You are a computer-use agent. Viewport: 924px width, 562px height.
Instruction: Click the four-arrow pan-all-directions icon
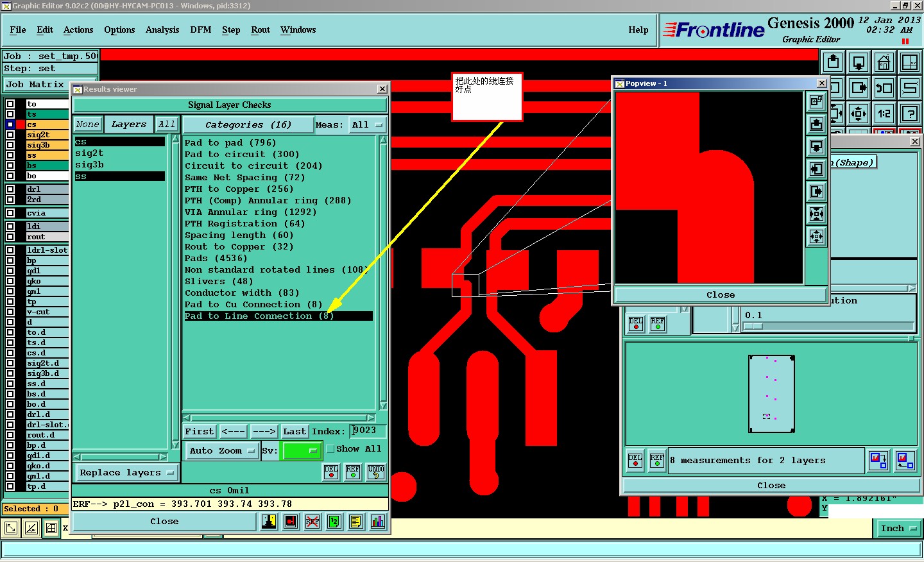(x=859, y=114)
